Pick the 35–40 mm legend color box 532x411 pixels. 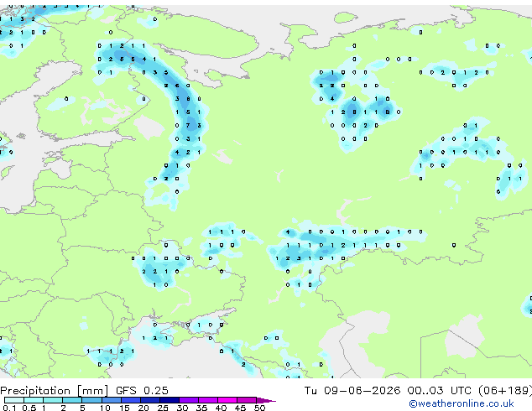(208, 400)
